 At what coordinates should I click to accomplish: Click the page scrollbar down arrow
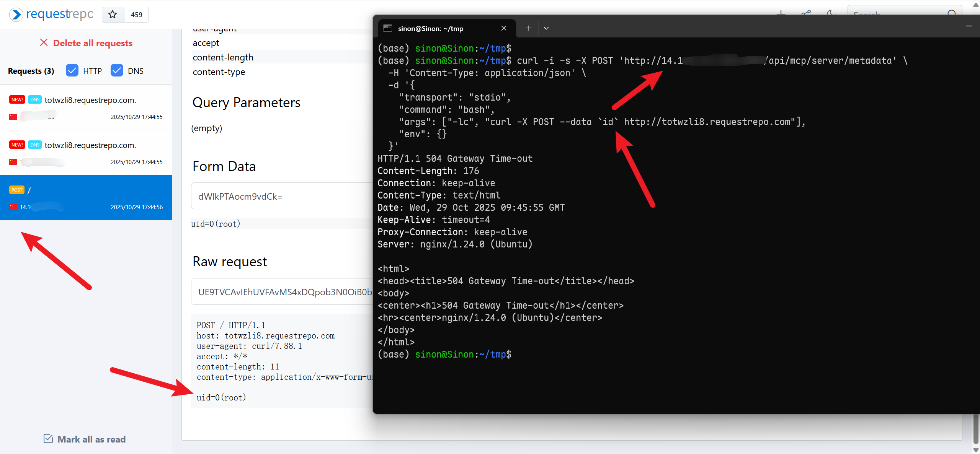click(x=976, y=450)
